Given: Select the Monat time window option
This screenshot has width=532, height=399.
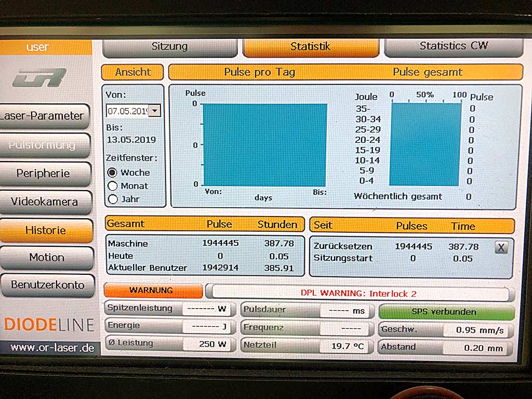Looking at the screenshot, I should click(x=112, y=185).
